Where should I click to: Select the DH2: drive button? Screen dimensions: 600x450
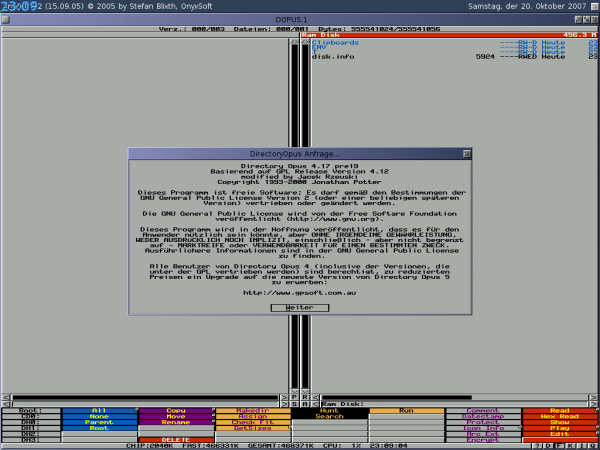[31, 434]
